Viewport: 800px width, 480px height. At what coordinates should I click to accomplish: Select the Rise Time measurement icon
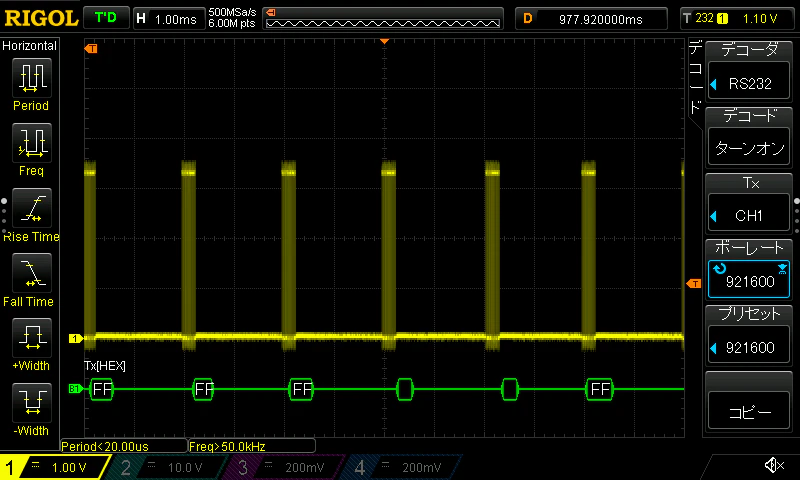31,208
